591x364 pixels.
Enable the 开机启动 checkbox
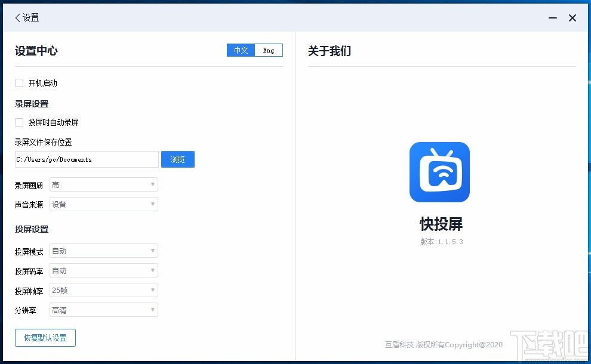(x=19, y=83)
